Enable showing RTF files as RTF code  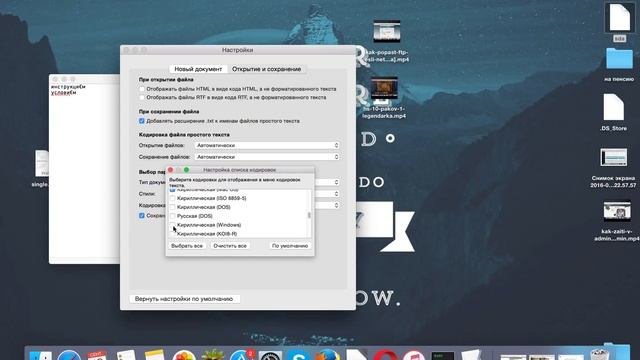(142, 98)
